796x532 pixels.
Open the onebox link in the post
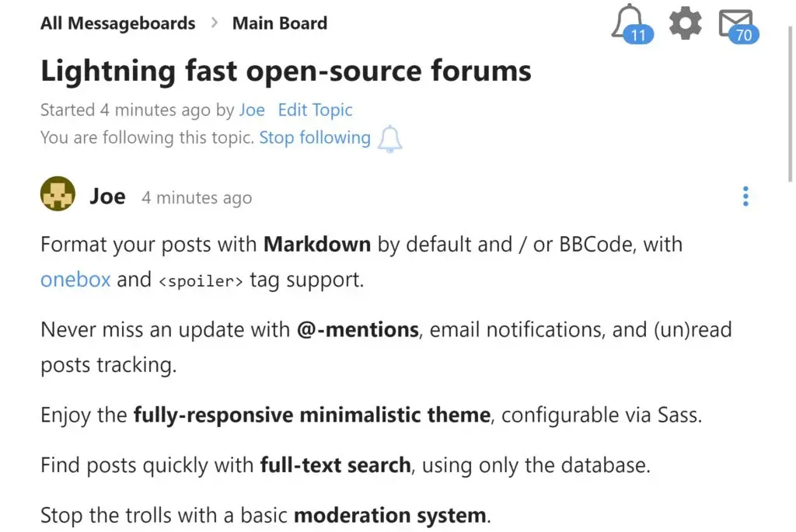75,280
